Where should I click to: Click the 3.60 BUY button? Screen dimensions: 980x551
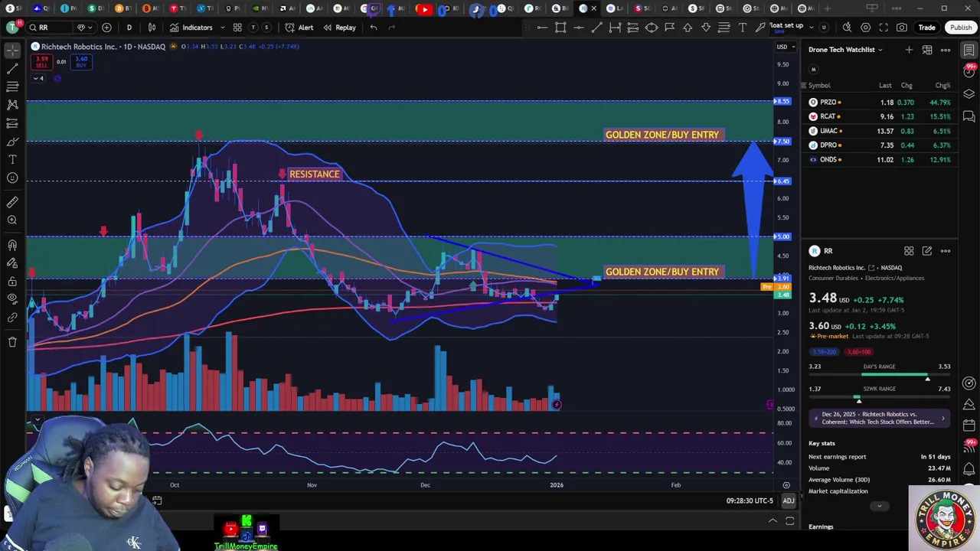(x=81, y=61)
